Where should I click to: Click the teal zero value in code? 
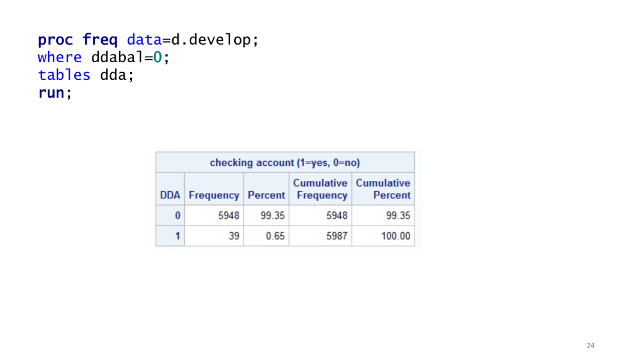point(157,57)
